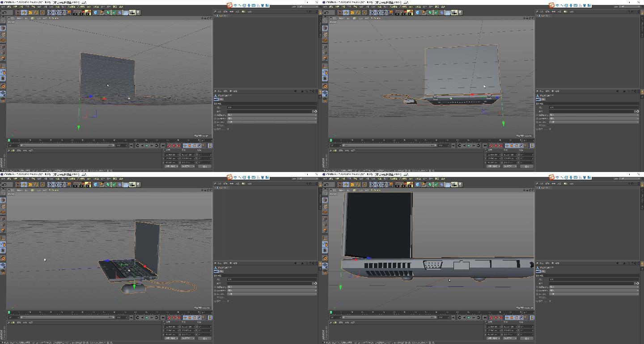This screenshot has width=644, height=344.
Task: Click Coordinate System icon in bottom-right window toolbar
Action: tap(391, 185)
